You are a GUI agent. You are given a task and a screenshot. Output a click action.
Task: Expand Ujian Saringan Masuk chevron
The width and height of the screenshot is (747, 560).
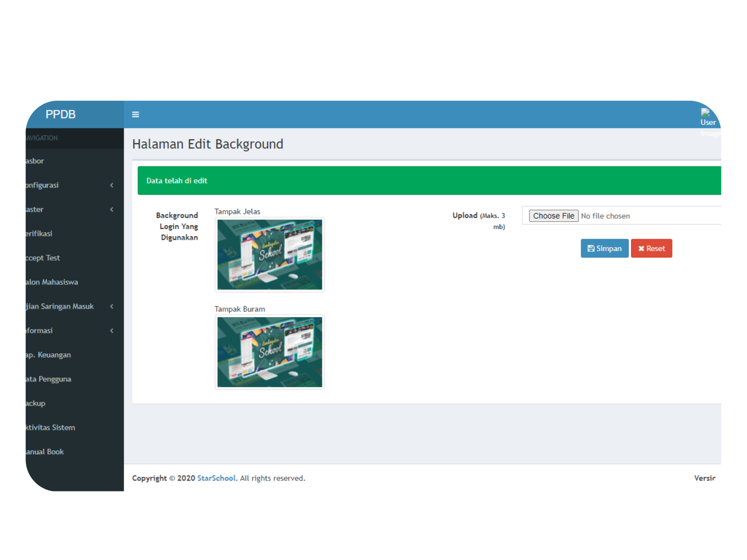pyautogui.click(x=112, y=306)
